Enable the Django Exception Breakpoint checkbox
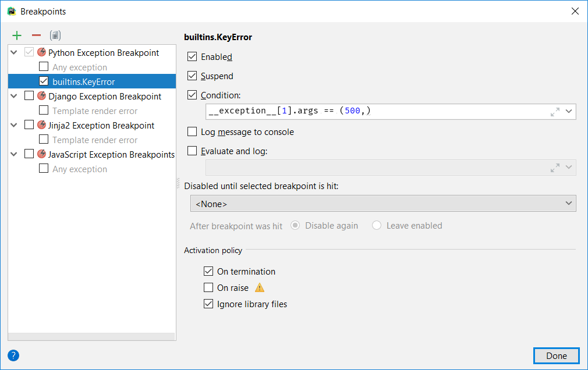This screenshot has width=588, height=370. (x=29, y=95)
